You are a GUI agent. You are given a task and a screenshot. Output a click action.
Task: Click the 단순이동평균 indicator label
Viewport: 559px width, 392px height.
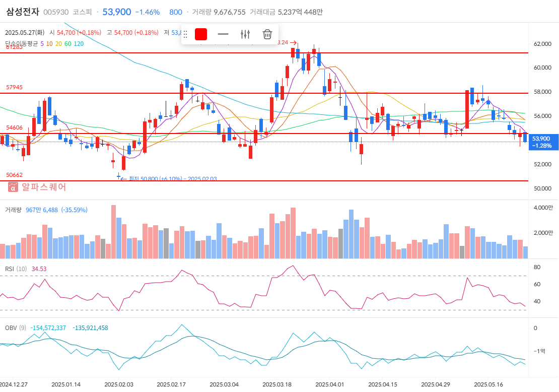click(x=21, y=43)
